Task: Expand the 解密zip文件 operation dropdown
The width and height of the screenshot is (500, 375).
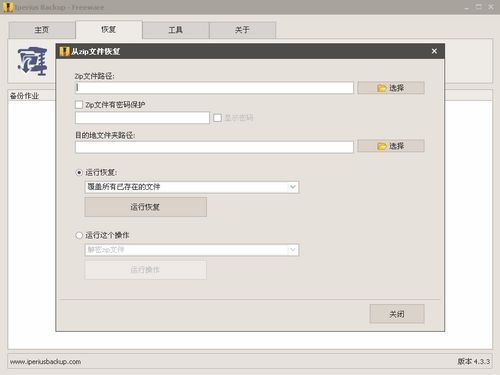Action: click(x=192, y=250)
